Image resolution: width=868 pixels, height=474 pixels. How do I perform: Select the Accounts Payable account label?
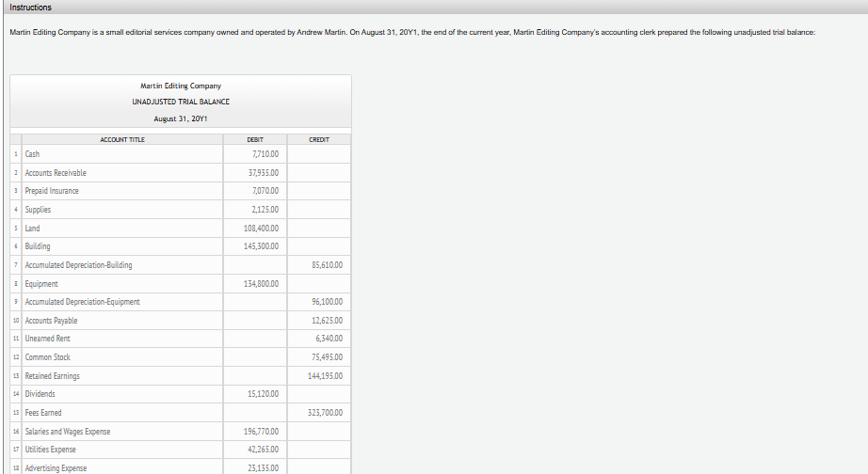click(x=51, y=321)
